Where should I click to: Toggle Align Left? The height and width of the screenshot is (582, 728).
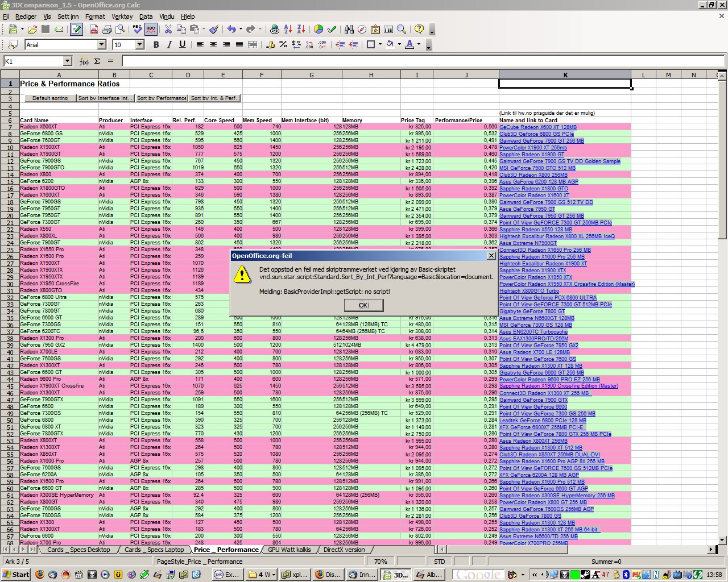[x=200, y=44]
